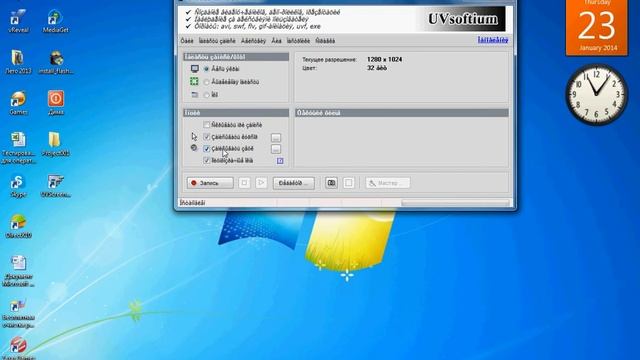Toggle the checkbox next to the blue question mark
The height and width of the screenshot is (360, 640).
pos(207,160)
